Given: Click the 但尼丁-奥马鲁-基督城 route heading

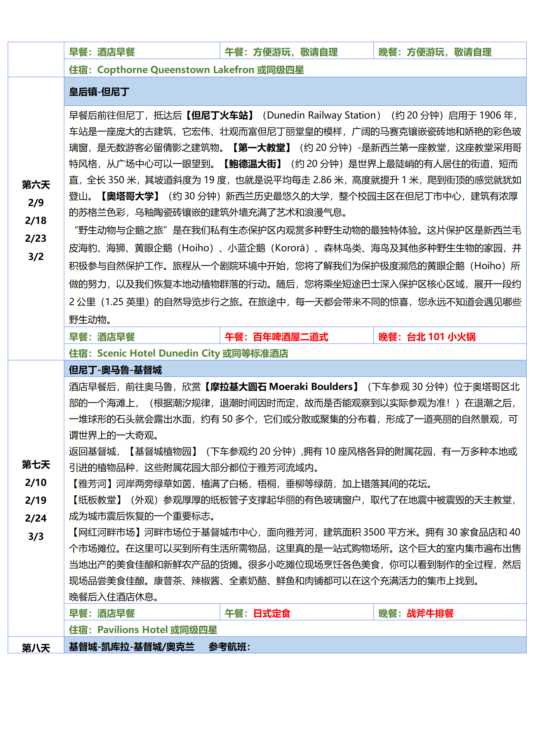Looking at the screenshot, I should tap(115, 370).
